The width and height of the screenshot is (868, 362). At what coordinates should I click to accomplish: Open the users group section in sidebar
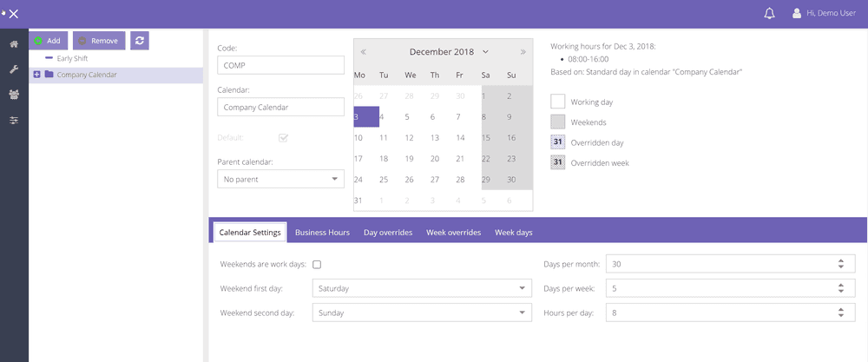pos(14,95)
